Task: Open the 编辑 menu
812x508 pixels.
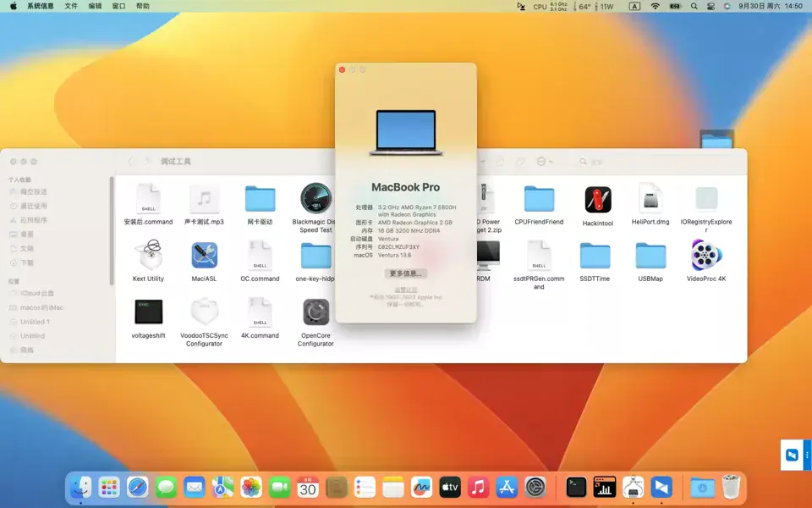Action: pyautogui.click(x=95, y=6)
